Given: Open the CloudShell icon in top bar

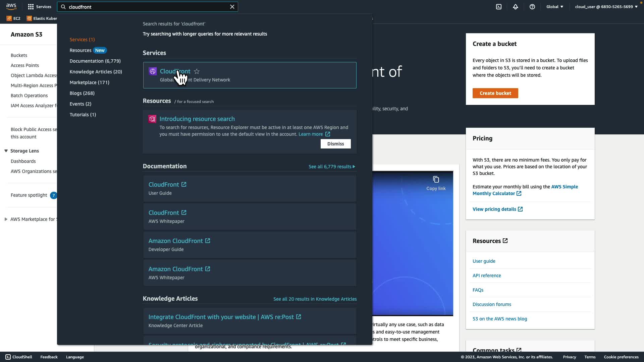Looking at the screenshot, I should point(499,7).
